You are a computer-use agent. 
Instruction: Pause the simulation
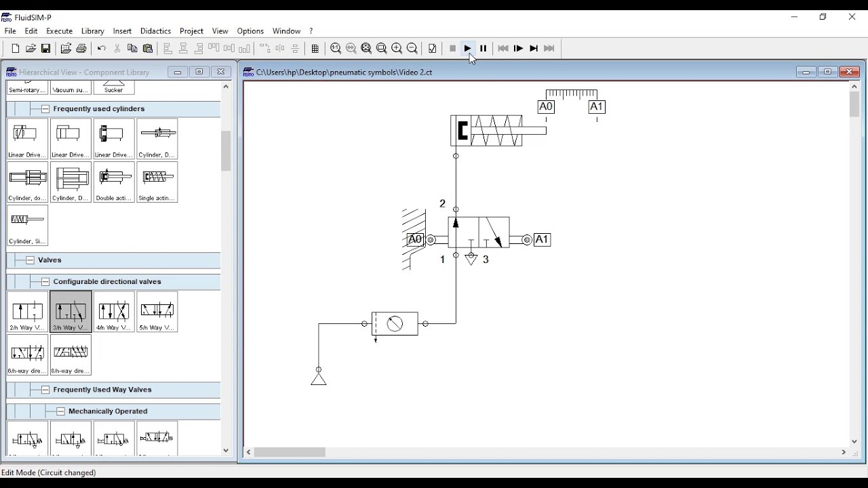point(484,48)
